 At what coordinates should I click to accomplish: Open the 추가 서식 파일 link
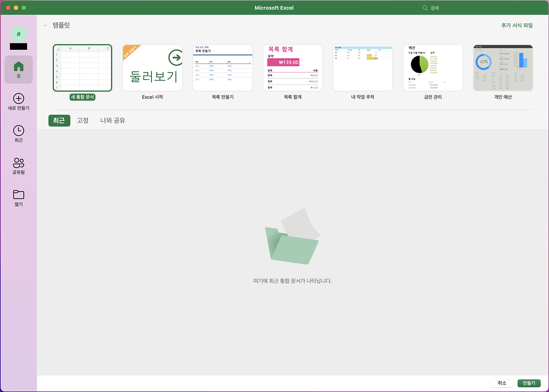tap(517, 26)
